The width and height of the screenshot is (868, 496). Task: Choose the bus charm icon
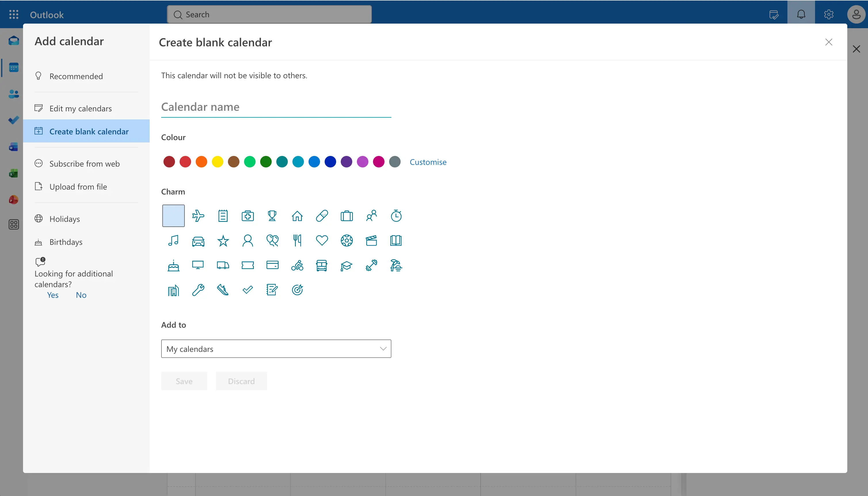(322, 265)
